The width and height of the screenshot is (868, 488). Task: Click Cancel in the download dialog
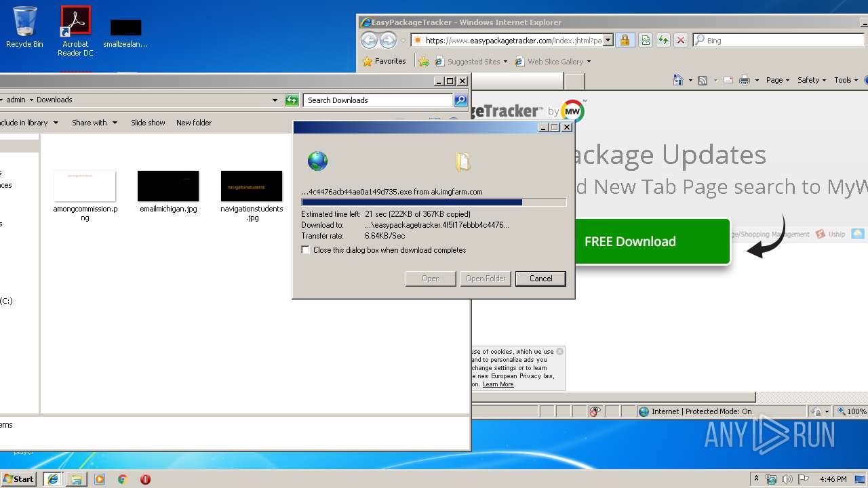540,279
